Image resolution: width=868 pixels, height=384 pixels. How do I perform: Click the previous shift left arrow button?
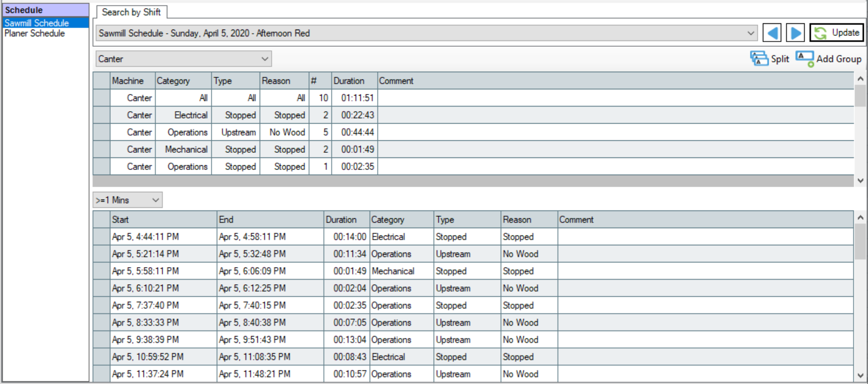click(772, 33)
